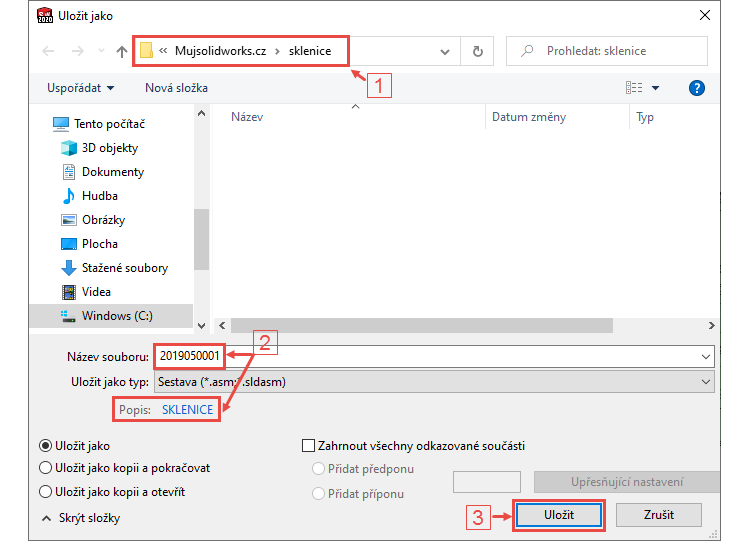Click the file list horizontal scrollbar thumb
Screen dimensions: 750x541
422,326
